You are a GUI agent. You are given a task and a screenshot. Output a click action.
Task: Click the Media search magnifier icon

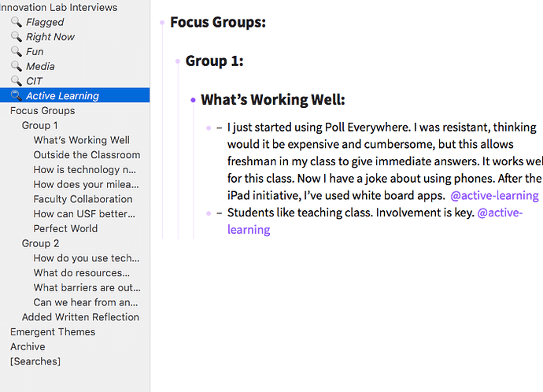pyautogui.click(x=16, y=66)
